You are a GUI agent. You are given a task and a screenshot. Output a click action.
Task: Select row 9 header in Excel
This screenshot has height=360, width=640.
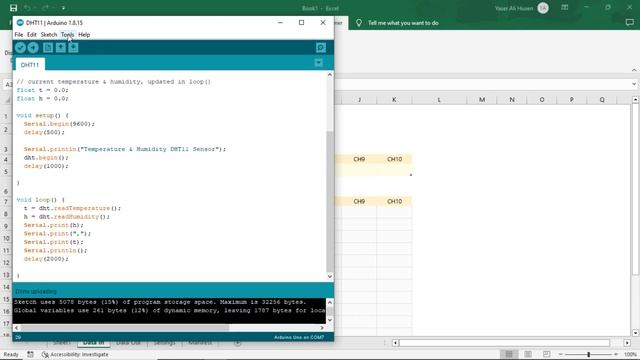(6, 226)
